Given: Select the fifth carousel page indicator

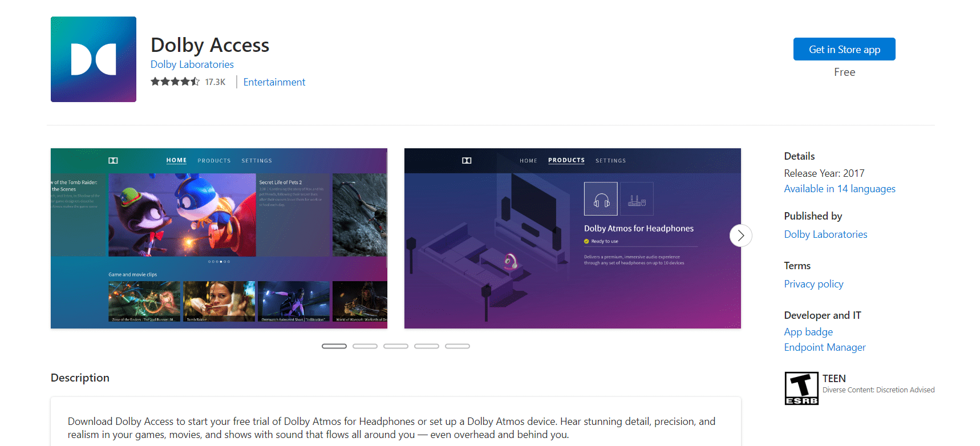Looking at the screenshot, I should [x=457, y=346].
